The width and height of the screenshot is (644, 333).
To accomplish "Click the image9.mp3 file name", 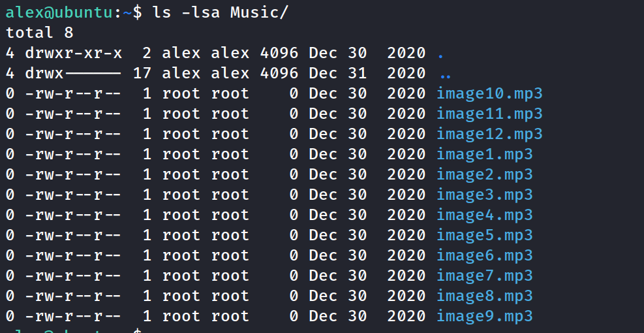I will (x=484, y=316).
